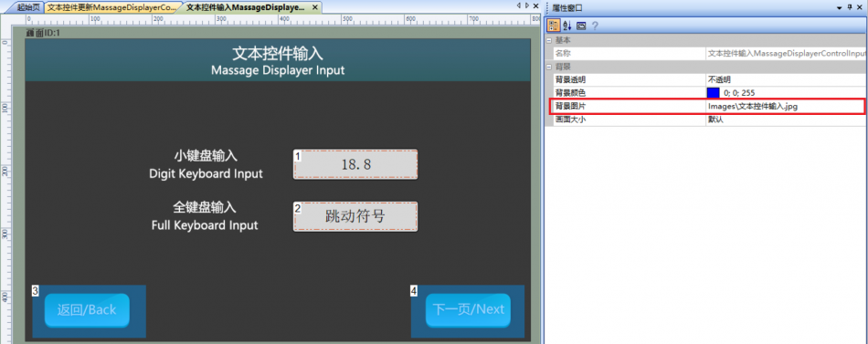868x344 pixels.
Task: Pin the 属性窗口 panel with the pushpin icon
Action: tap(850, 7)
